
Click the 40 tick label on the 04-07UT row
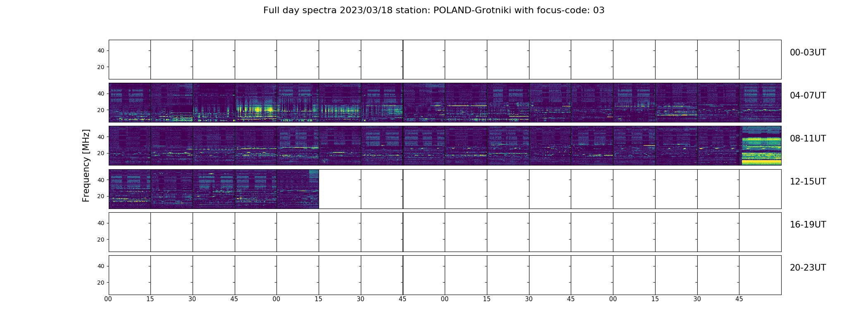[x=101, y=94]
